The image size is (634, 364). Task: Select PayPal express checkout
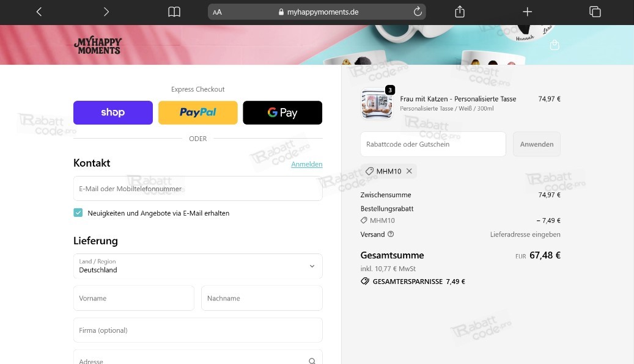click(197, 112)
